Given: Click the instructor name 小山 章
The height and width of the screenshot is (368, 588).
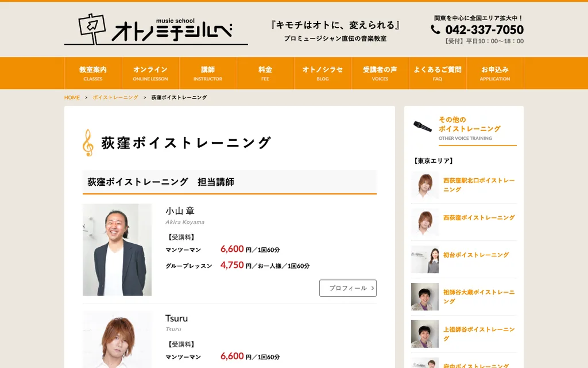Looking at the screenshot, I should point(180,210).
